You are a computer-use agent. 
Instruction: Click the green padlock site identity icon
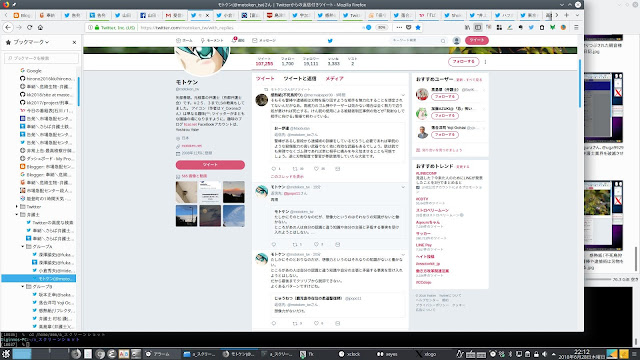97,27
